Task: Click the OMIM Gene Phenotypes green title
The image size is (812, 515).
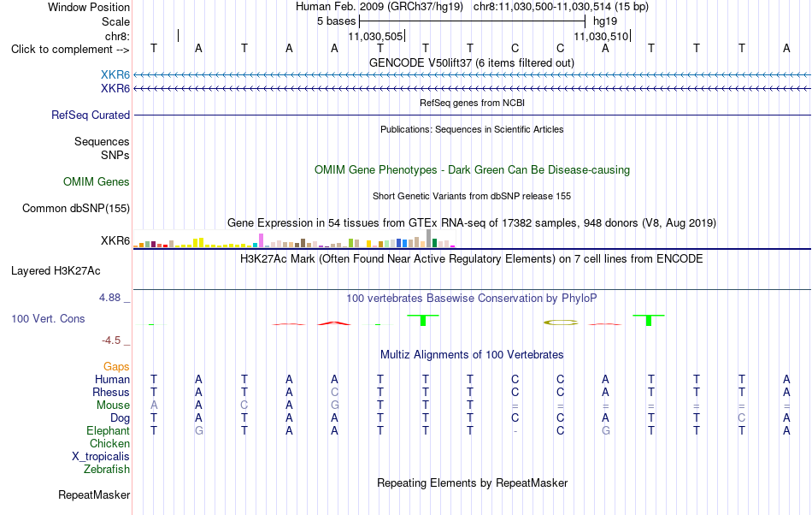Action: [473, 170]
